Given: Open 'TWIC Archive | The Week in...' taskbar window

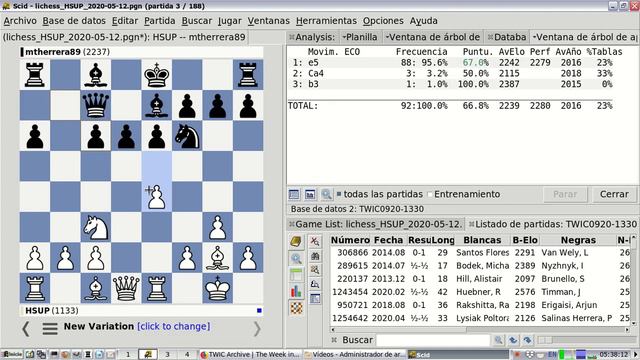Looking at the screenshot, I should pos(250,354).
